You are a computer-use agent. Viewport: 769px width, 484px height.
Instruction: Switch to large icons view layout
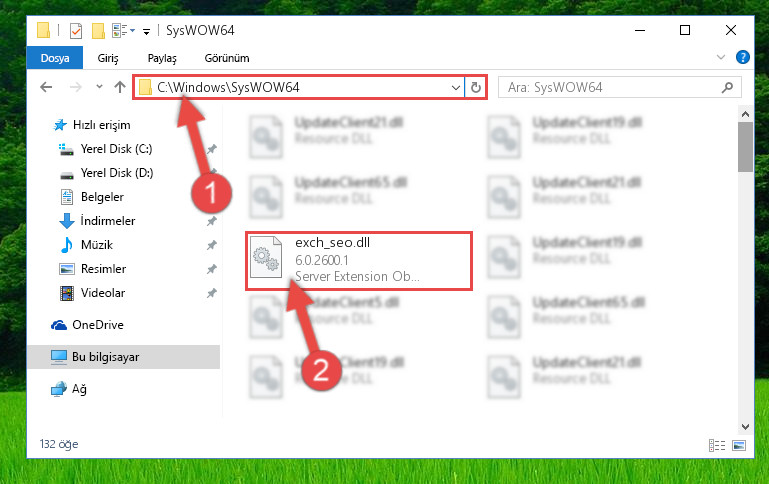coord(739,445)
